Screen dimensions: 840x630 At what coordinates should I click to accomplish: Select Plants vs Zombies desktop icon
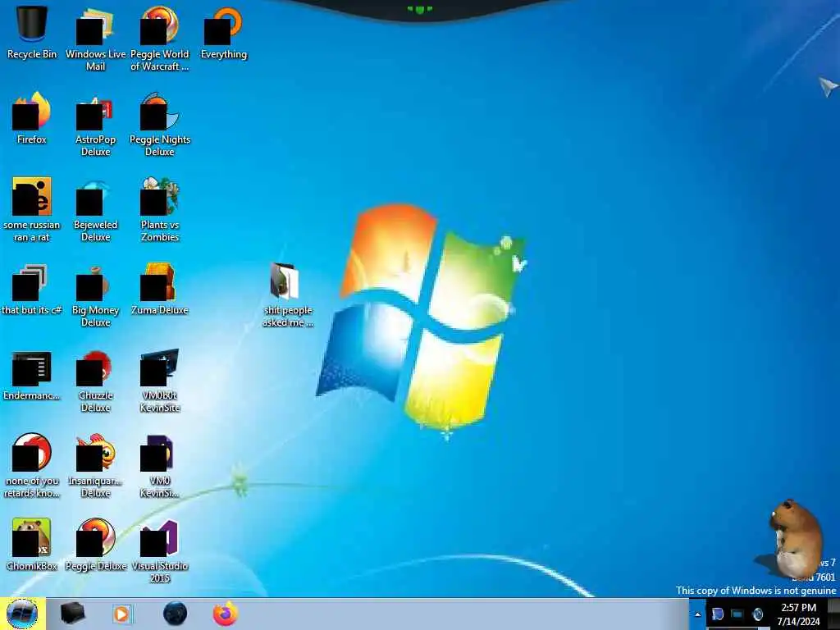coord(160,209)
